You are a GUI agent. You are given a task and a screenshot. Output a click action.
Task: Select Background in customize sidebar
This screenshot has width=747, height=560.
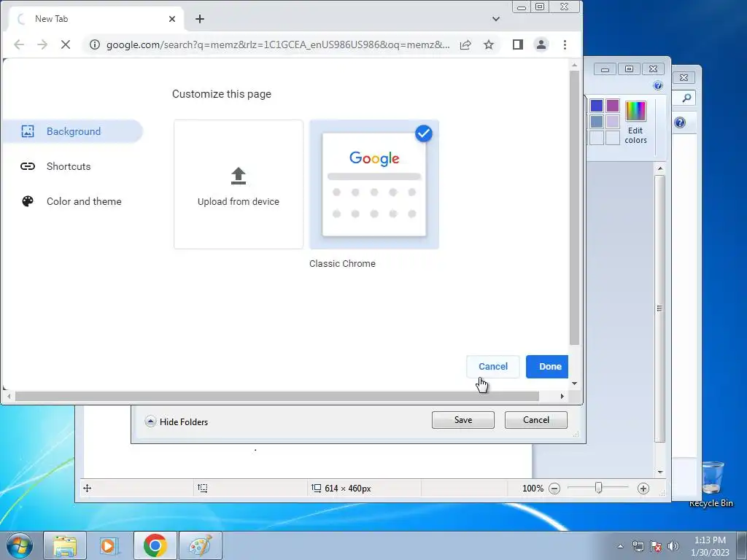pyautogui.click(x=72, y=131)
